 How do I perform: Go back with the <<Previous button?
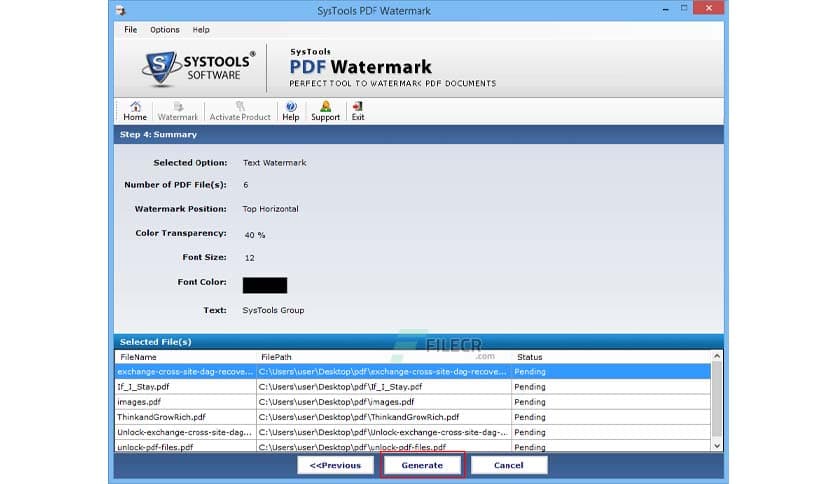pos(335,465)
